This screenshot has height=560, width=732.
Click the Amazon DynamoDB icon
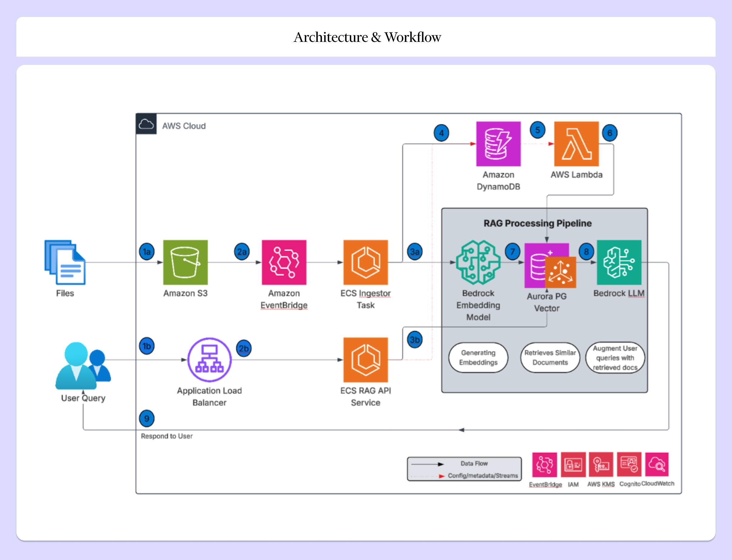click(x=498, y=144)
